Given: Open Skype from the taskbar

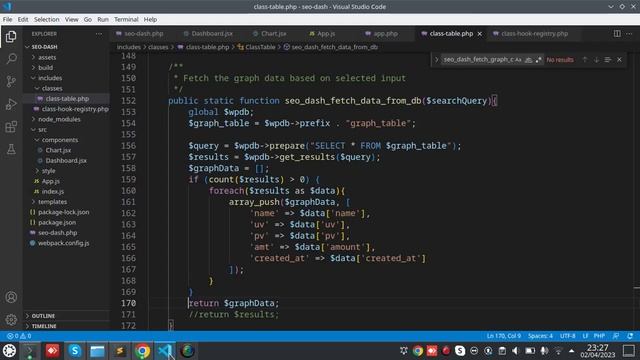Looking at the screenshot, I should click(75, 351).
